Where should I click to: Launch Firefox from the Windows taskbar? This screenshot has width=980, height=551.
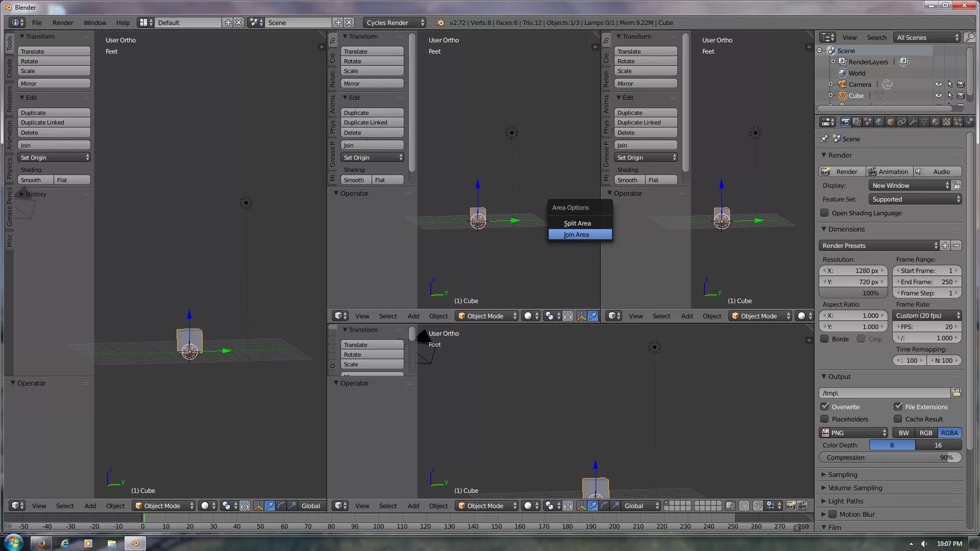click(x=41, y=543)
